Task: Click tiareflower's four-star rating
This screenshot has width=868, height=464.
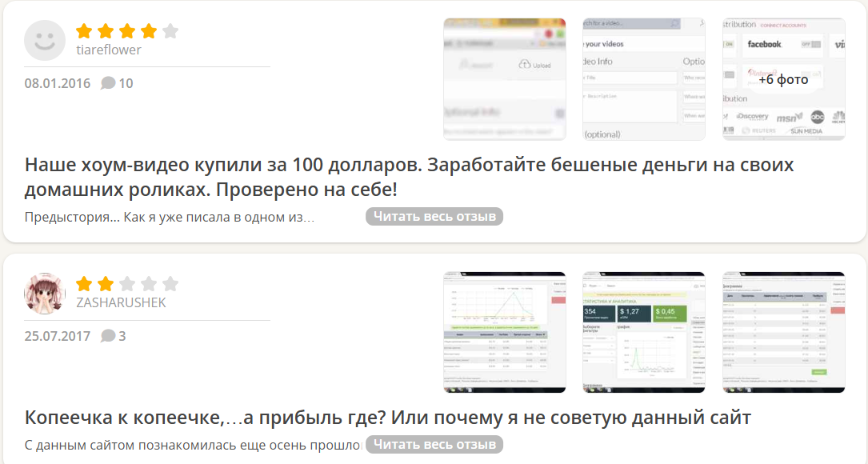Action: pos(126,31)
